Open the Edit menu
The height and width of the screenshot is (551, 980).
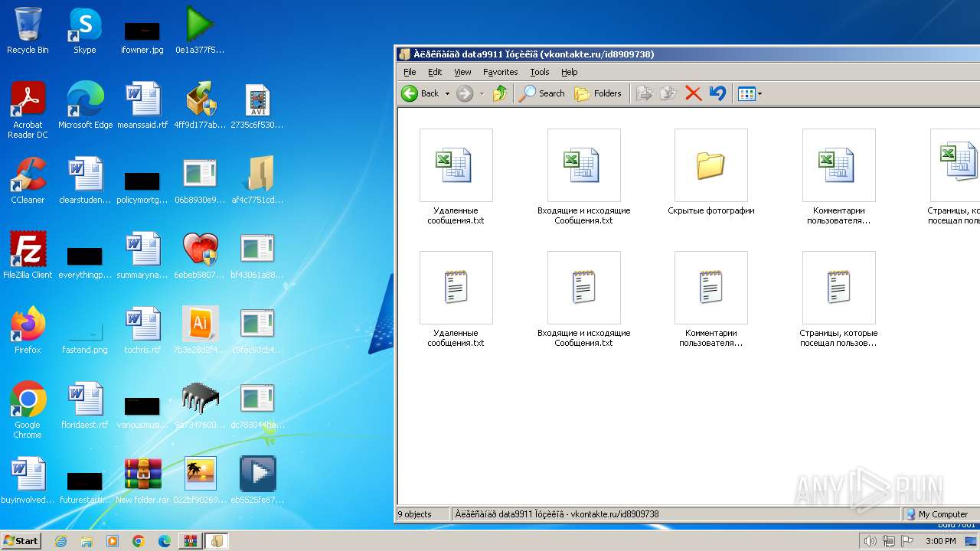pos(435,72)
